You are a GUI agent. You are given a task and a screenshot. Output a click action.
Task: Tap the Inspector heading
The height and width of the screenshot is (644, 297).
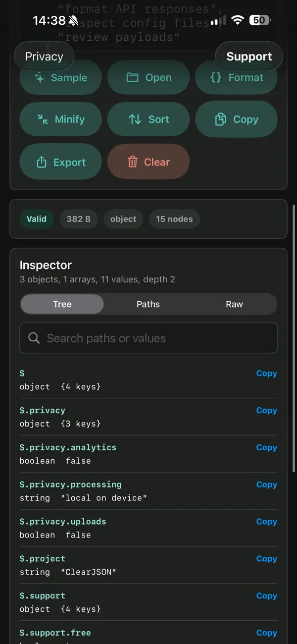(46, 265)
